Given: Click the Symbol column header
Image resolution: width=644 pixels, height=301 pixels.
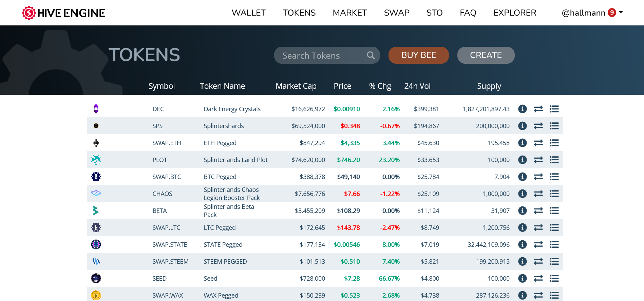Looking at the screenshot, I should [162, 86].
